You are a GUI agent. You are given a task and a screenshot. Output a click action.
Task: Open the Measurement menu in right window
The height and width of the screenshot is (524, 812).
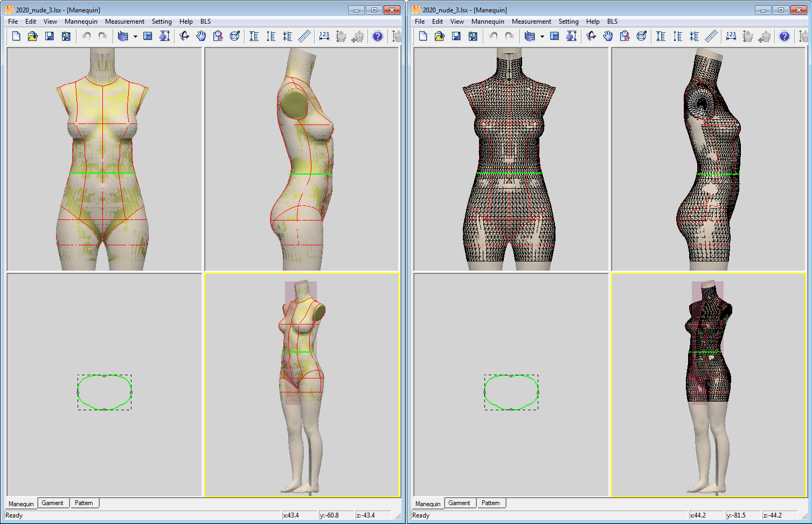(531, 22)
